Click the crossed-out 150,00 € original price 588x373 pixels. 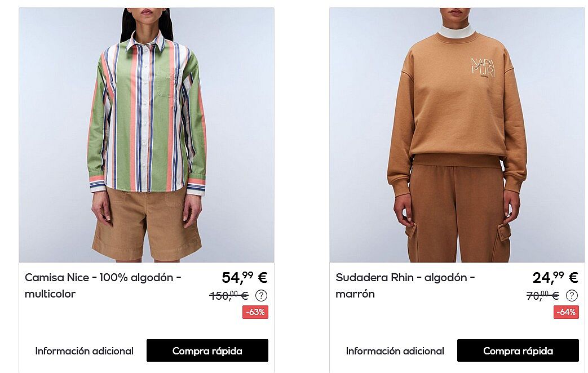coord(229,296)
